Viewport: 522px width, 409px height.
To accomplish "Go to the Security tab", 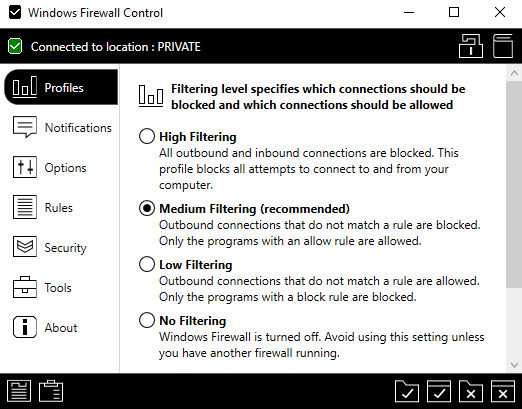I will point(61,247).
